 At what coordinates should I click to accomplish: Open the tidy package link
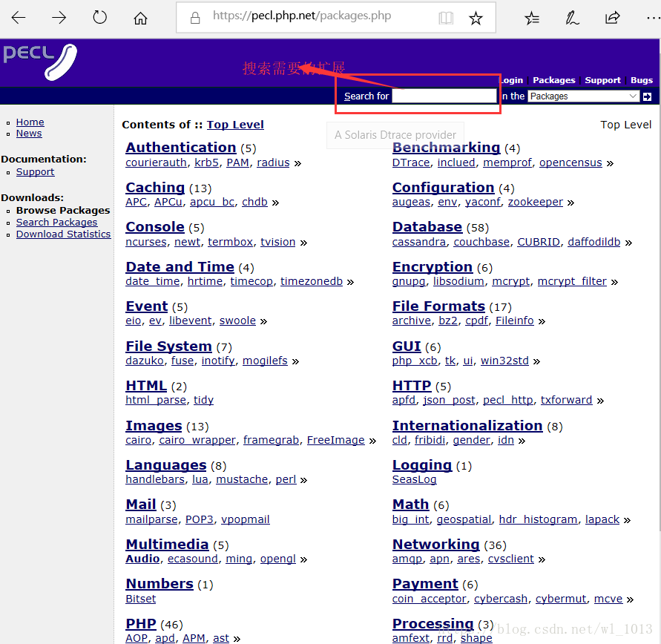coord(203,400)
